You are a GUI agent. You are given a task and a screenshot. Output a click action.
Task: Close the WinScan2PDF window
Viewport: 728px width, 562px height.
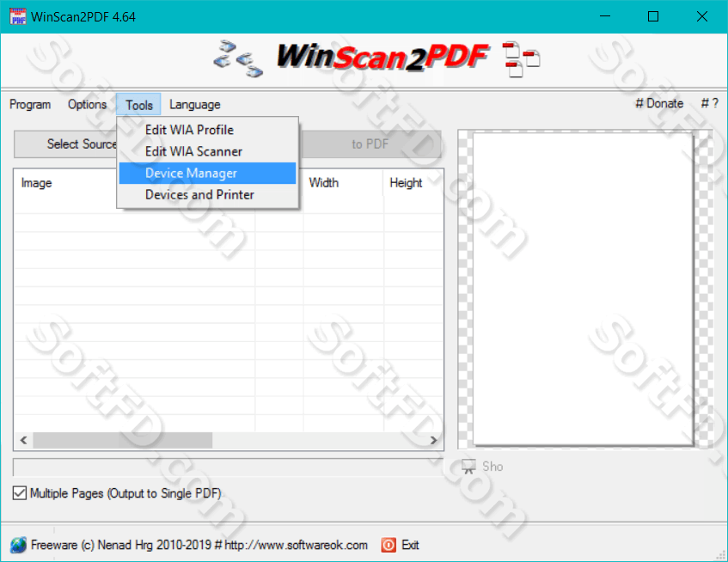click(x=702, y=16)
